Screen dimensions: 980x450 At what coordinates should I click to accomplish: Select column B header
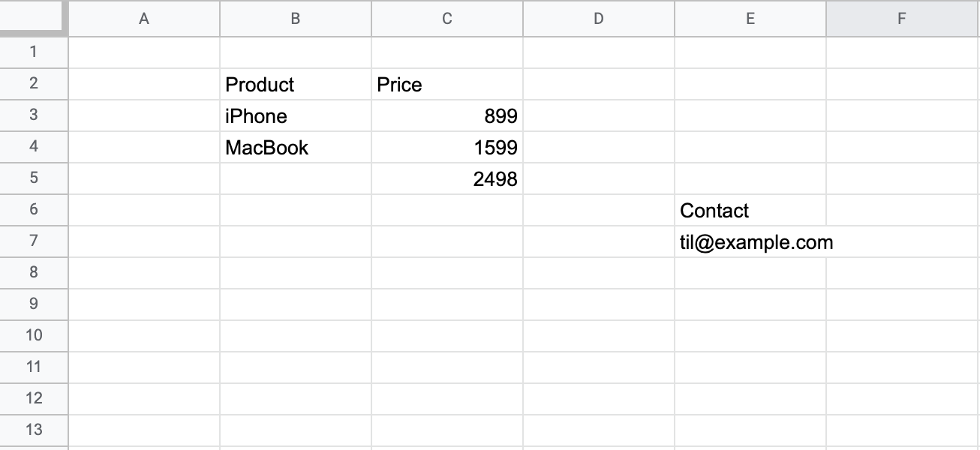click(x=296, y=19)
